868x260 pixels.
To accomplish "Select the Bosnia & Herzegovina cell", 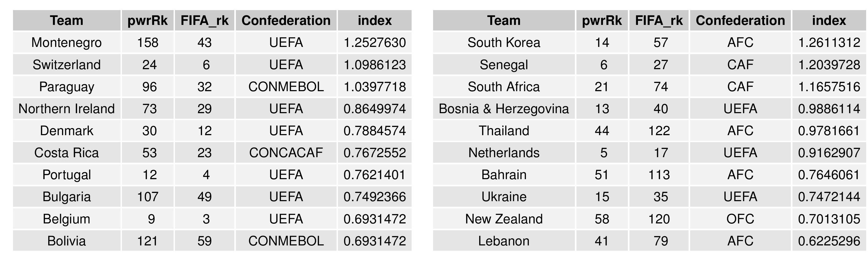I will click(504, 109).
